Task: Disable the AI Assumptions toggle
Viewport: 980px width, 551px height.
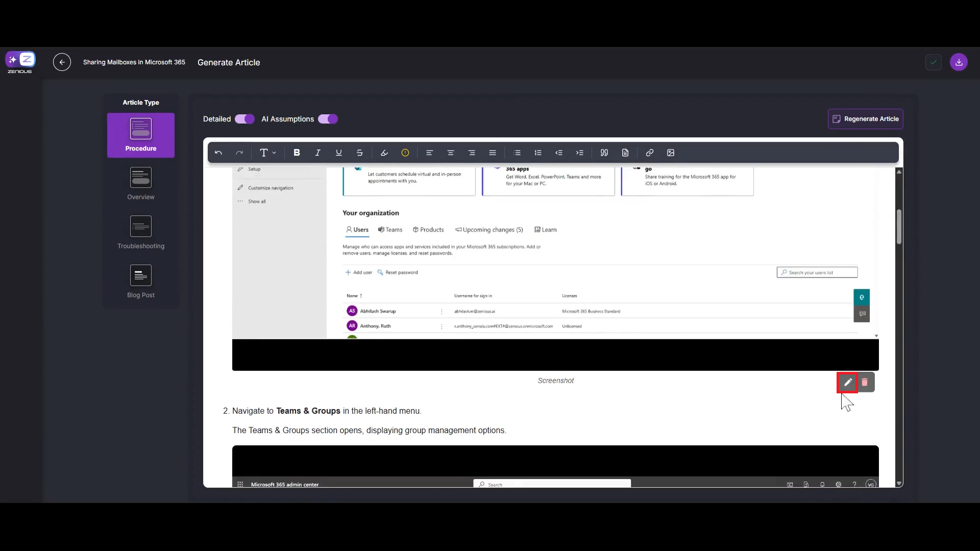Action: click(328, 119)
